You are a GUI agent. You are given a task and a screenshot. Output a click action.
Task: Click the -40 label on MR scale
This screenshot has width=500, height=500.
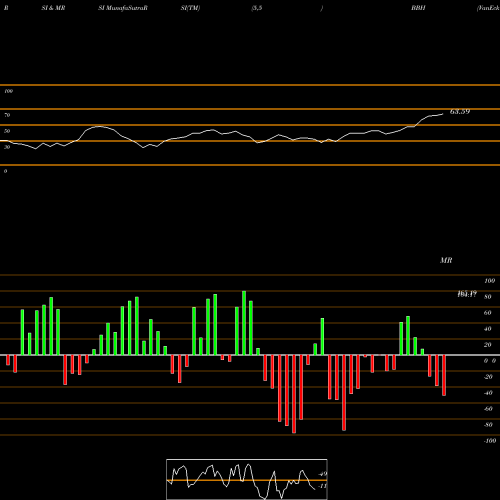pos(488,393)
